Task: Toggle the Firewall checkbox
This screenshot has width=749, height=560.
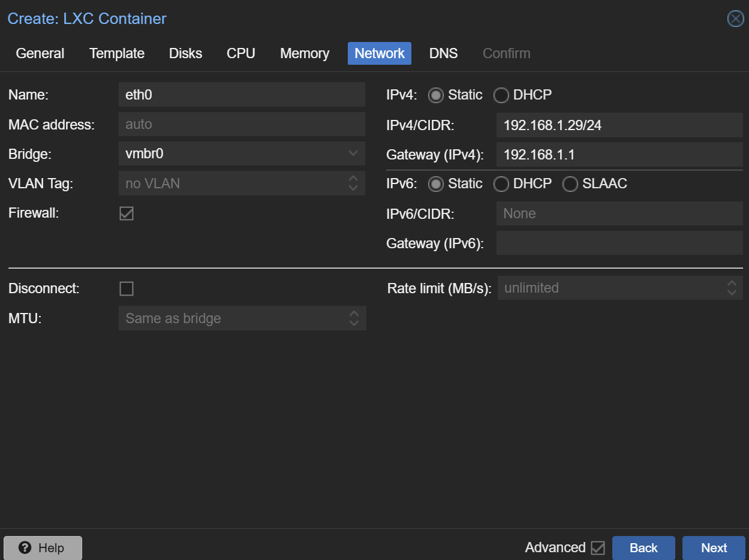Action: (127, 213)
